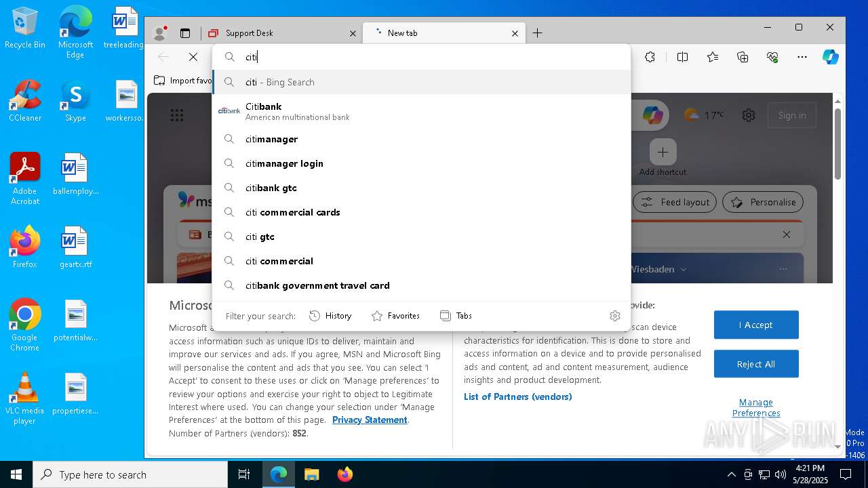This screenshot has width=868, height=488.
Task: Open the Favorites star toolbar icon
Action: (712, 57)
